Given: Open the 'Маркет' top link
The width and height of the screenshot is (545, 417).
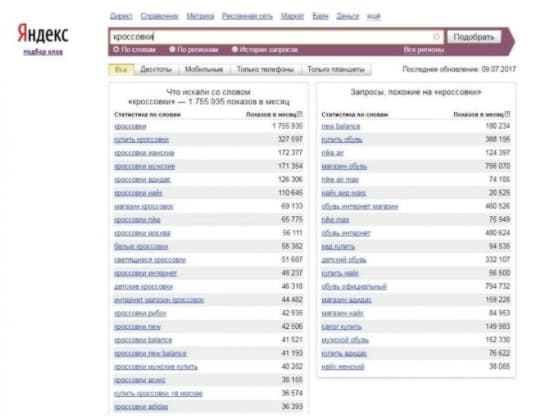Looking at the screenshot, I should [x=292, y=16].
